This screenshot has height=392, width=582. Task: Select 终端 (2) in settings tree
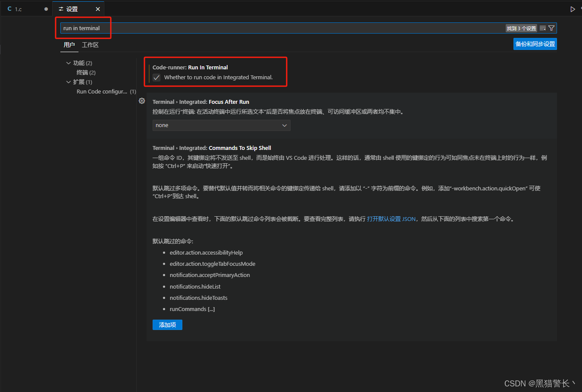[86, 72]
